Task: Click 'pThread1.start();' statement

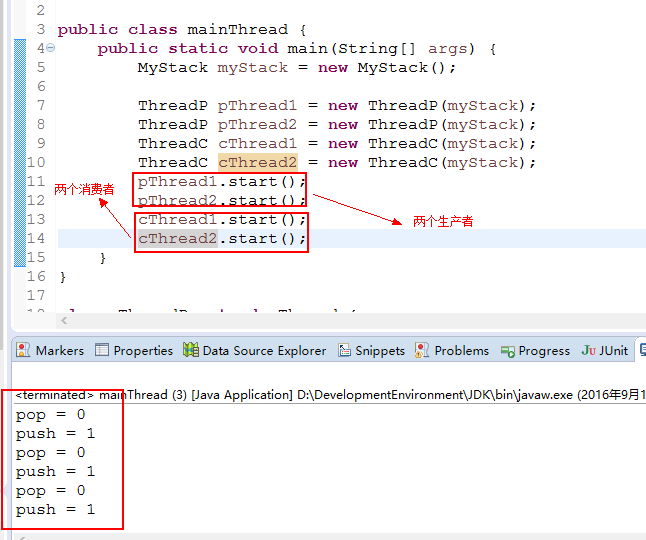Action: point(222,182)
